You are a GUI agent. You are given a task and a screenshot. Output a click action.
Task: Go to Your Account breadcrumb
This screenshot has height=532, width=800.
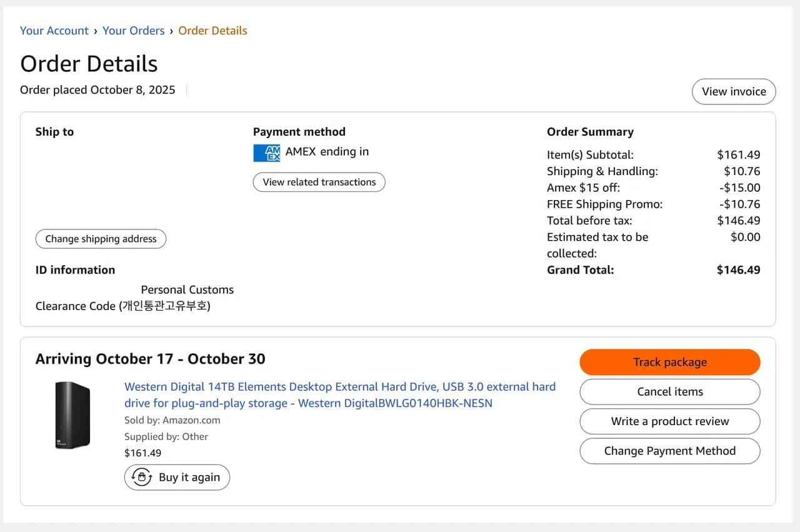[x=54, y=31]
